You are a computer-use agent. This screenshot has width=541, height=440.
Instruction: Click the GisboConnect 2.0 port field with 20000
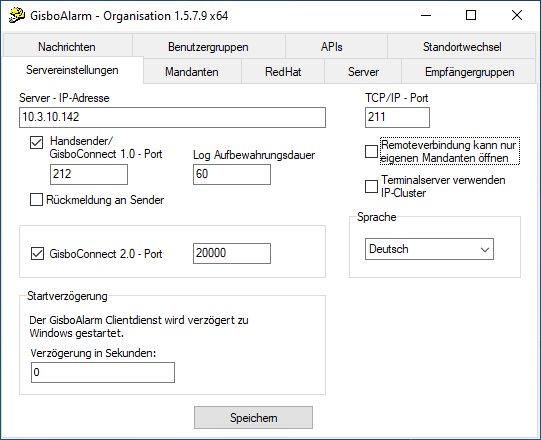[x=232, y=253]
